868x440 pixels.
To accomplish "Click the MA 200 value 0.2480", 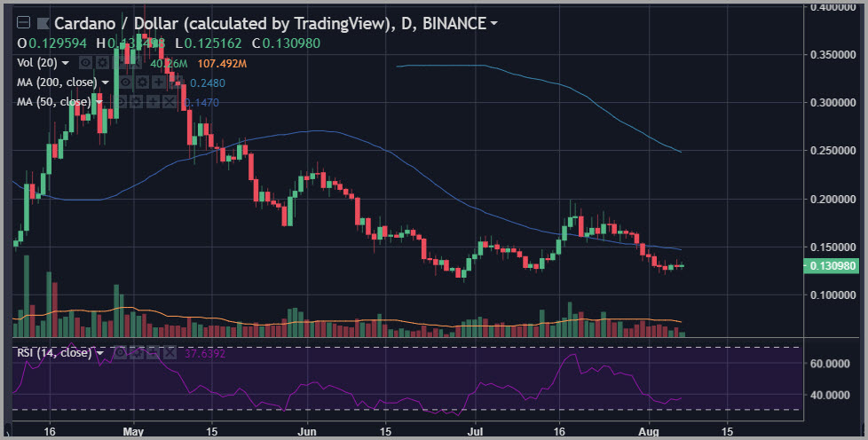I will point(208,83).
